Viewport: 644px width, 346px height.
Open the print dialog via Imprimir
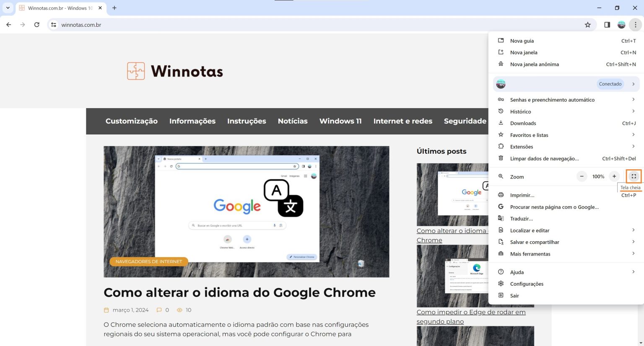click(522, 195)
